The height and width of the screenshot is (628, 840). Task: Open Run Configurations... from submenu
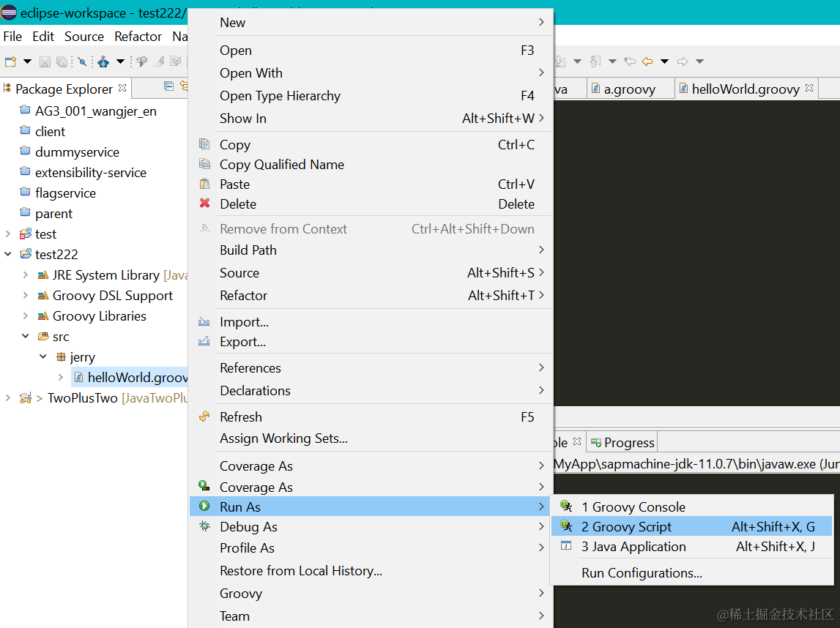pos(691,573)
